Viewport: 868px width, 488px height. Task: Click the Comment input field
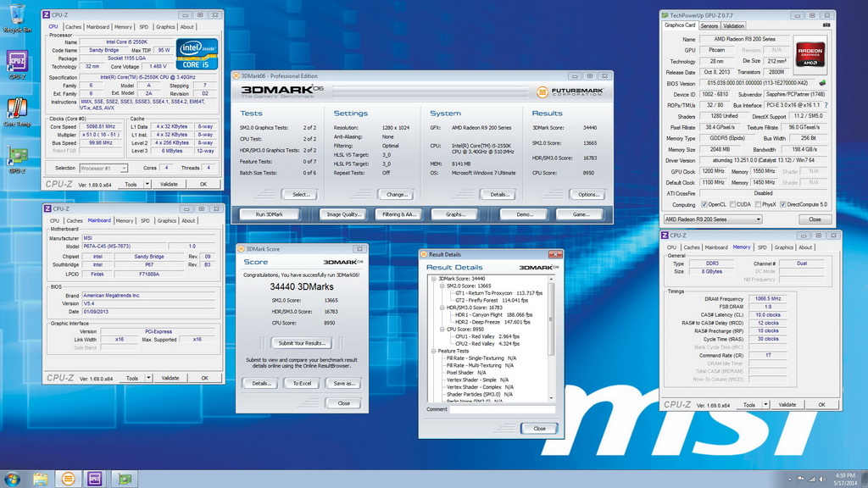[502, 409]
